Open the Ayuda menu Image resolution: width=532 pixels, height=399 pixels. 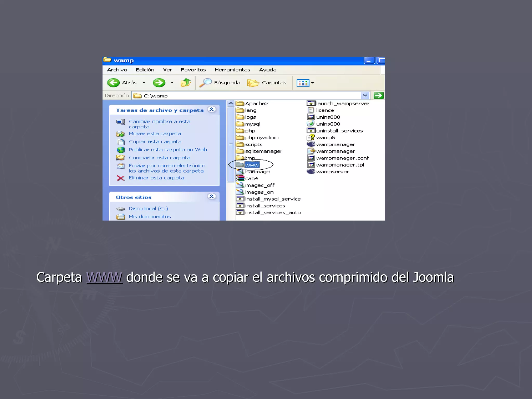click(x=268, y=70)
